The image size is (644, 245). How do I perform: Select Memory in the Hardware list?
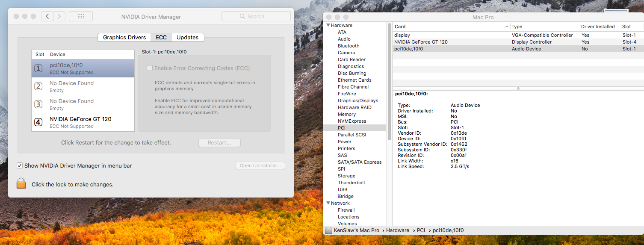pos(347,114)
